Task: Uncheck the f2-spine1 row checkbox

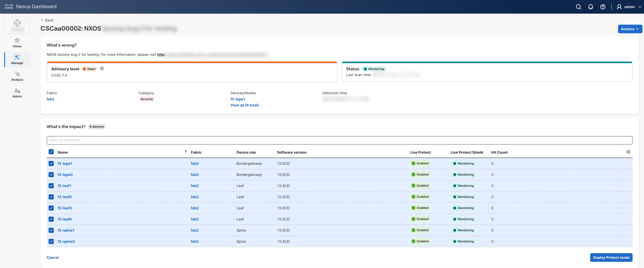Action: point(51,230)
